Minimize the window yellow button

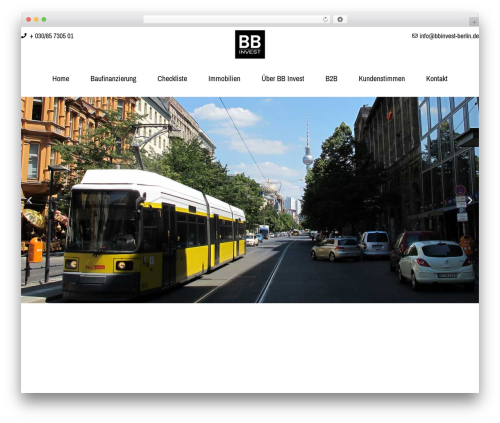point(36,19)
